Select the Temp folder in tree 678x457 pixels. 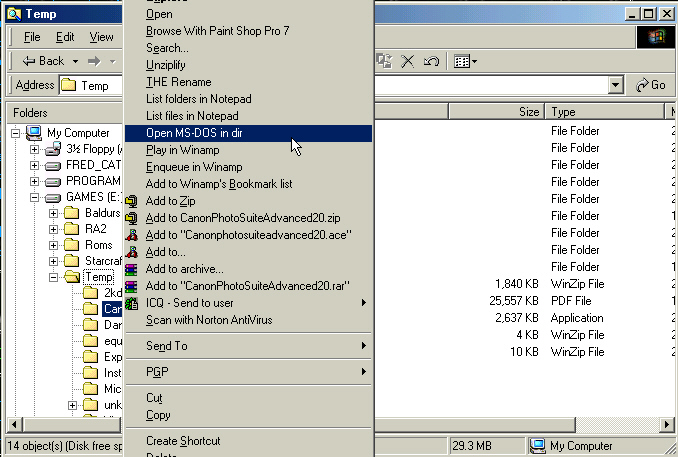99,277
